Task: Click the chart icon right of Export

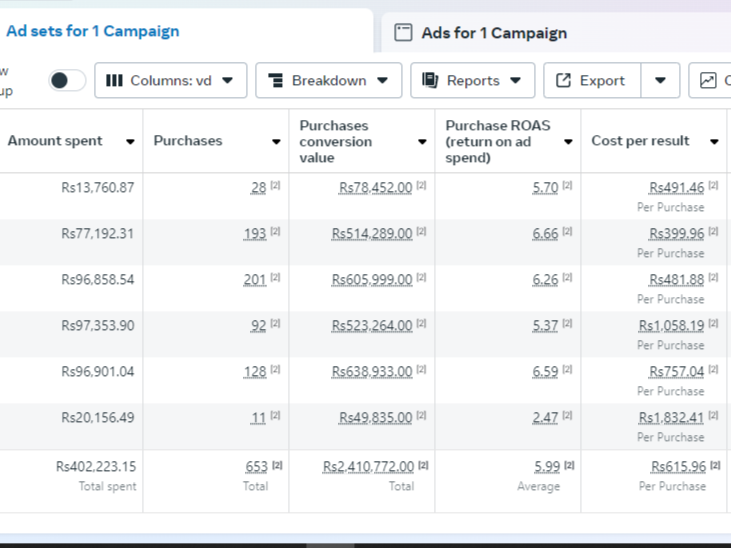Action: pyautogui.click(x=708, y=81)
